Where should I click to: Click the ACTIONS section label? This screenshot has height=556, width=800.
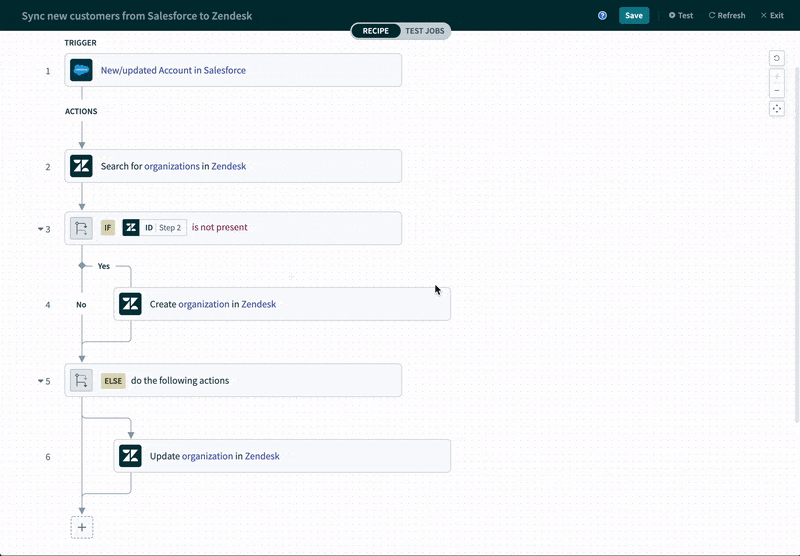[x=81, y=111]
